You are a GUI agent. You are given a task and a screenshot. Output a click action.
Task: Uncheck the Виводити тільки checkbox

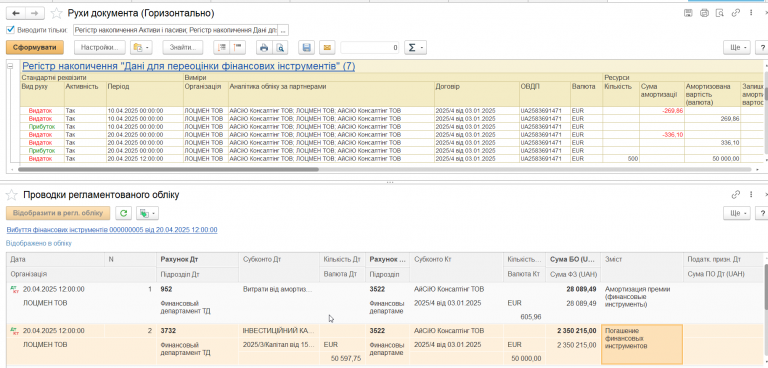tap(10, 30)
